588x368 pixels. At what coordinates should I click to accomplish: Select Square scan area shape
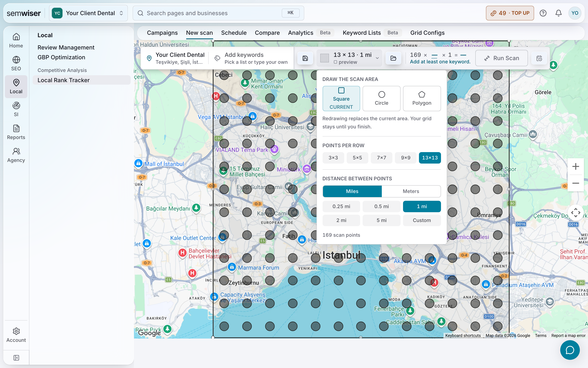pyautogui.click(x=341, y=99)
